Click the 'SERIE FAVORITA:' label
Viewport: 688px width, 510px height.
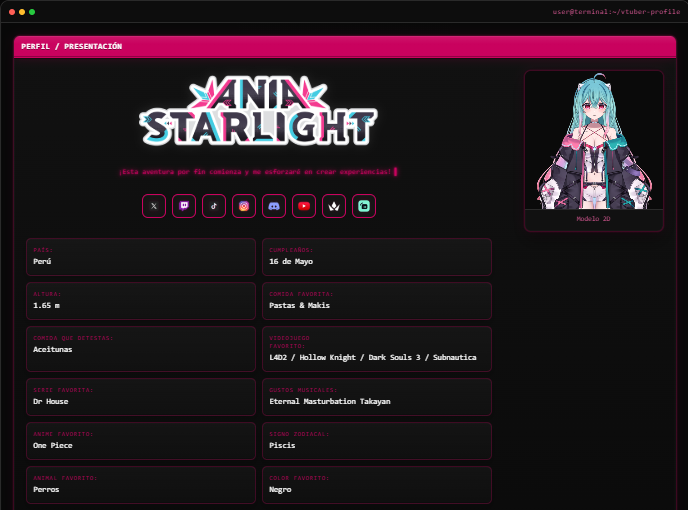click(63, 390)
